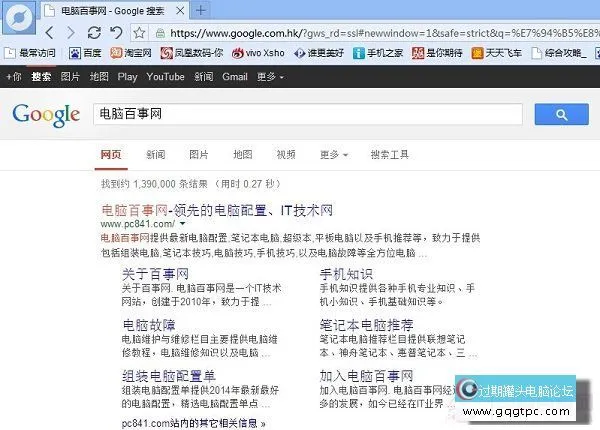This screenshot has width=600, height=430.
Task: Click result count text 找到约 1,390,000 条结果
Action: click(154, 184)
